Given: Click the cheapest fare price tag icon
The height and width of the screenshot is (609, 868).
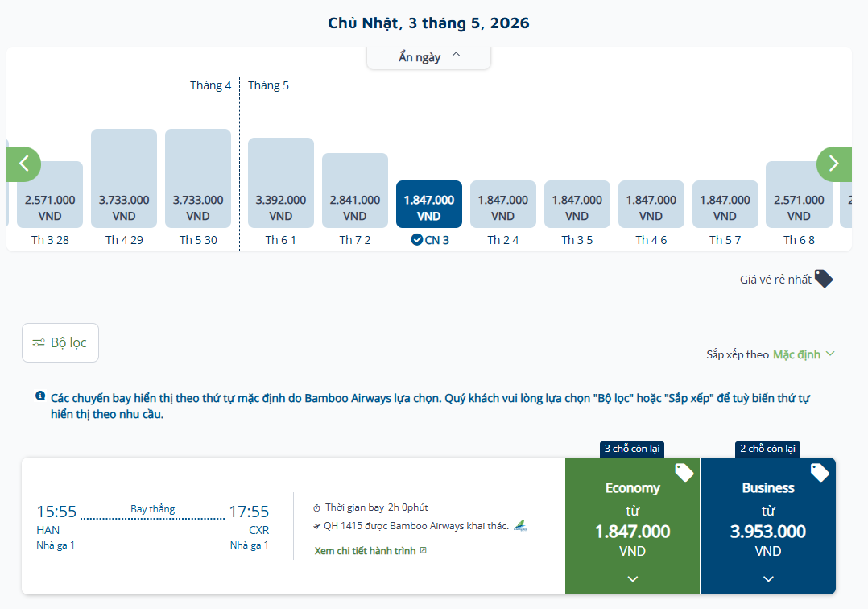Looking at the screenshot, I should click(823, 279).
